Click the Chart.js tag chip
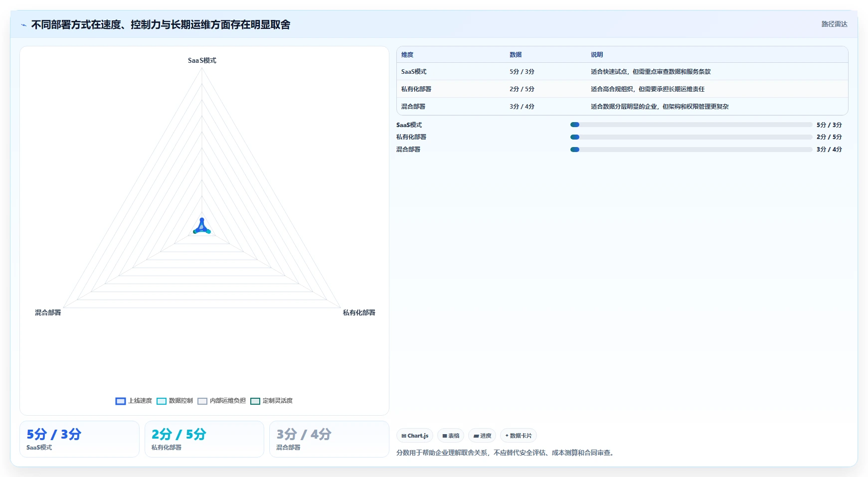 tap(415, 436)
